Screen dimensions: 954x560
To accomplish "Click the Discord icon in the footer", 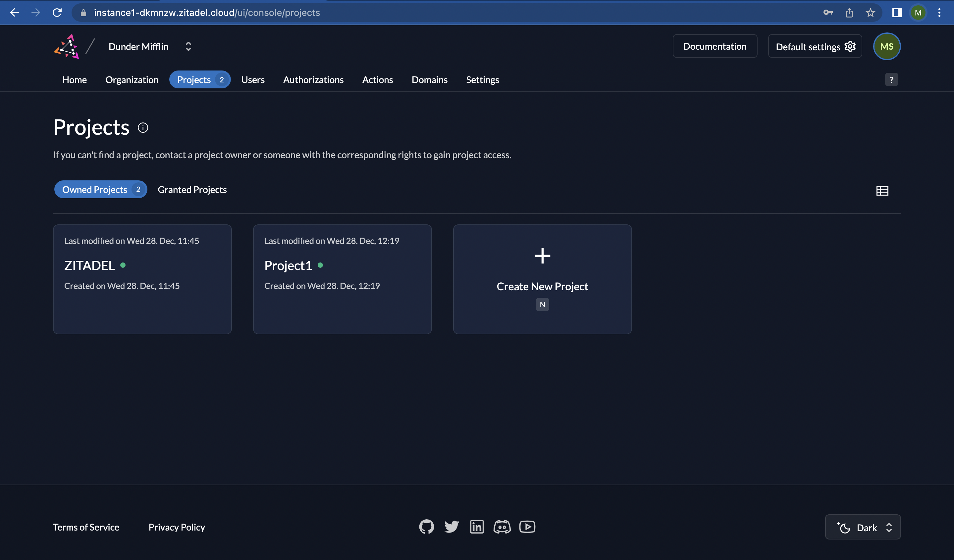I will [502, 527].
